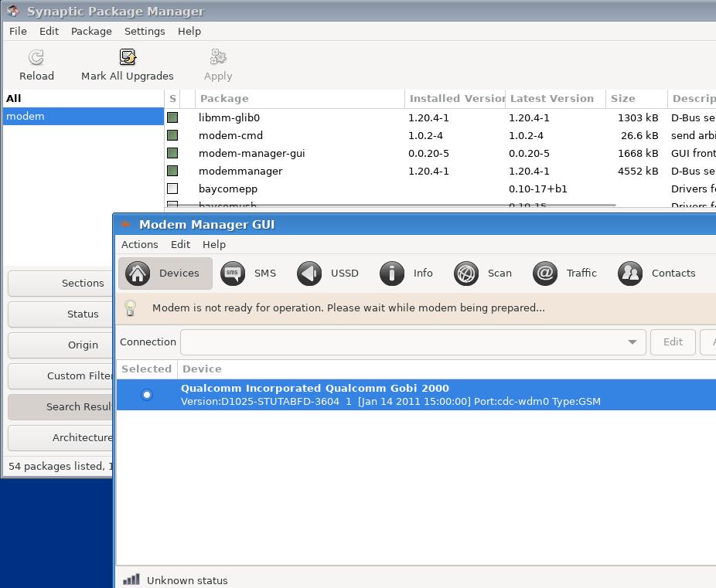
Task: Sort by S status column header
Action: pyautogui.click(x=172, y=99)
